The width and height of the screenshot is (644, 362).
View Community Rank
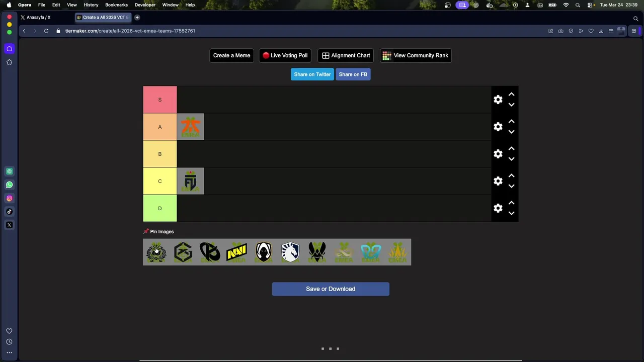(416, 55)
